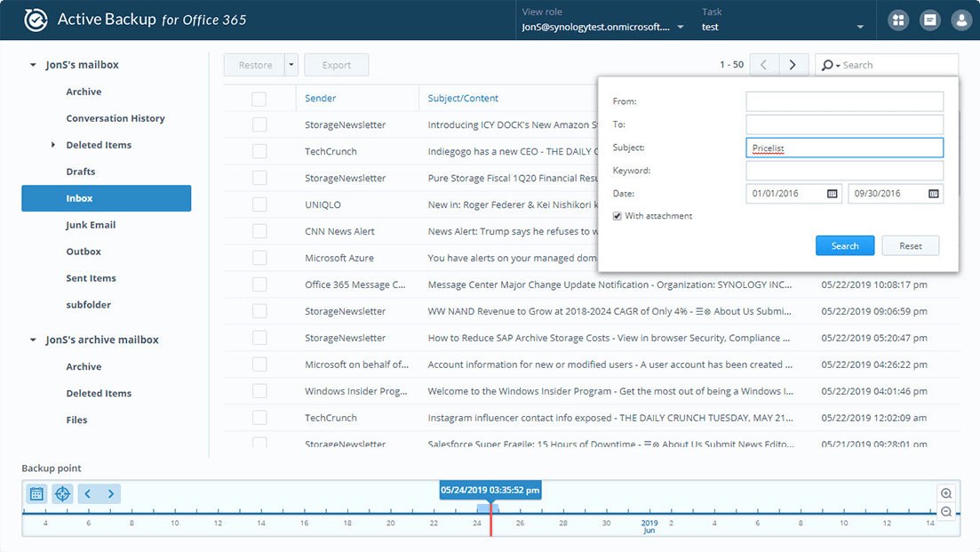This screenshot has width=980, height=552.
Task: Open Deleted Items under JonS's archive mailbox
Action: [99, 393]
